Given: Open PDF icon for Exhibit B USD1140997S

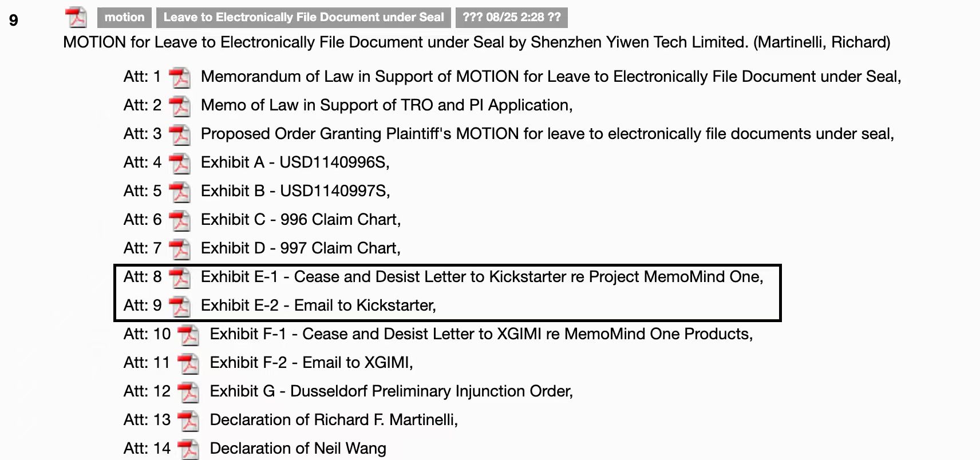Looking at the screenshot, I should point(180,192).
